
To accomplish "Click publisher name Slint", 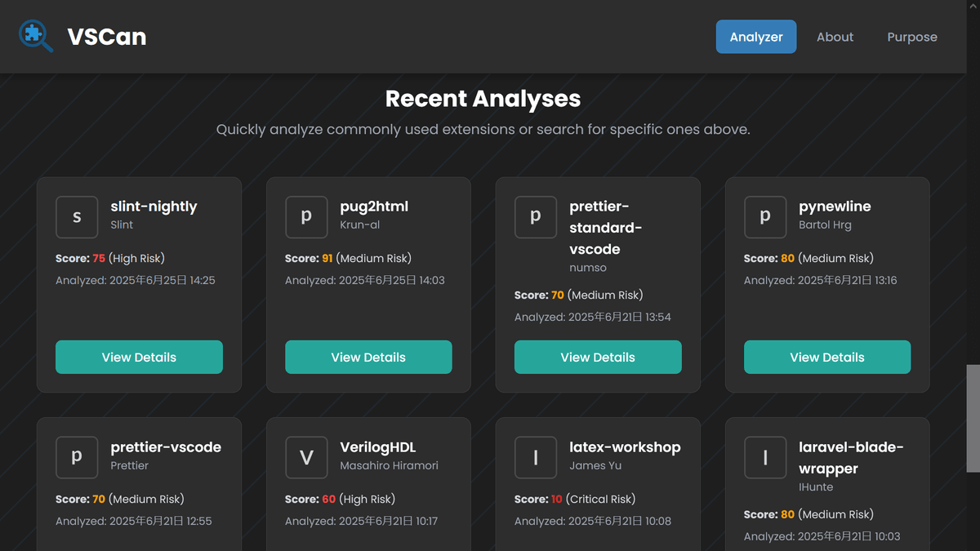I will (x=122, y=224).
